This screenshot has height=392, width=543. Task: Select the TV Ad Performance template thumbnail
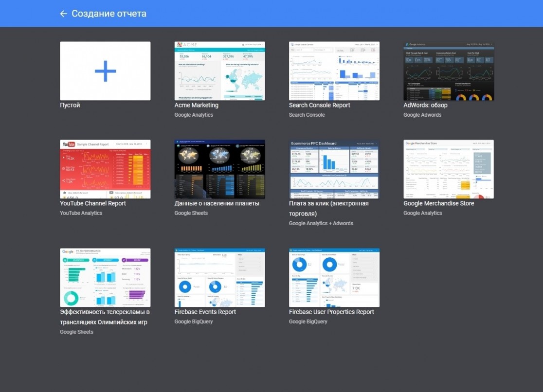click(x=105, y=277)
